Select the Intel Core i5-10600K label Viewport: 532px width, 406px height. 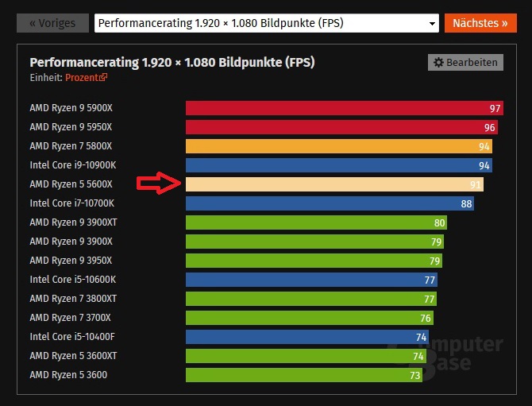[x=72, y=280]
